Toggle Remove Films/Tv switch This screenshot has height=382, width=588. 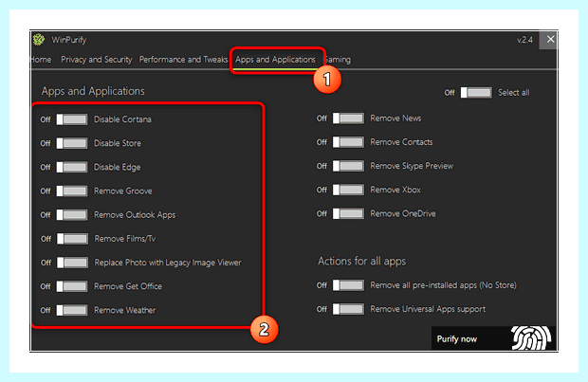(x=72, y=239)
